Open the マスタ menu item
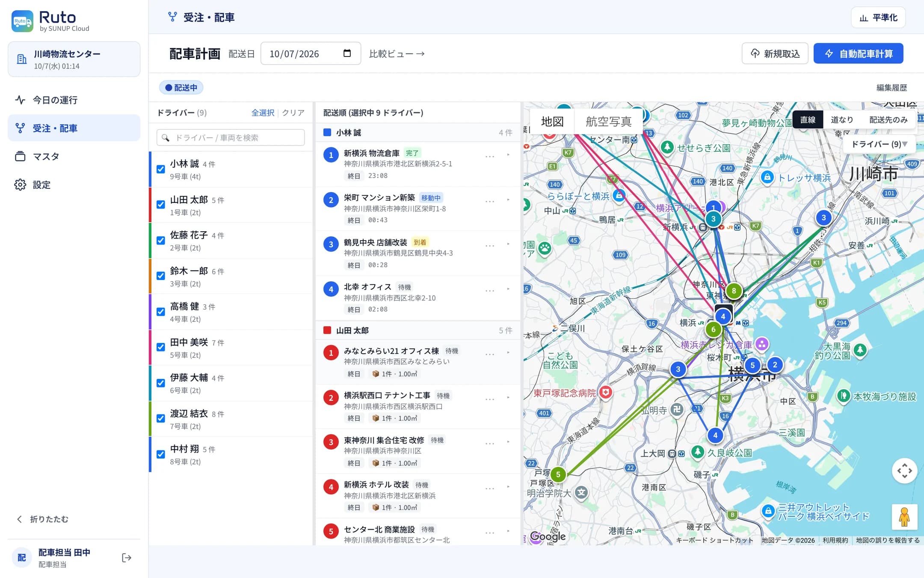The height and width of the screenshot is (578, 924). click(74, 156)
